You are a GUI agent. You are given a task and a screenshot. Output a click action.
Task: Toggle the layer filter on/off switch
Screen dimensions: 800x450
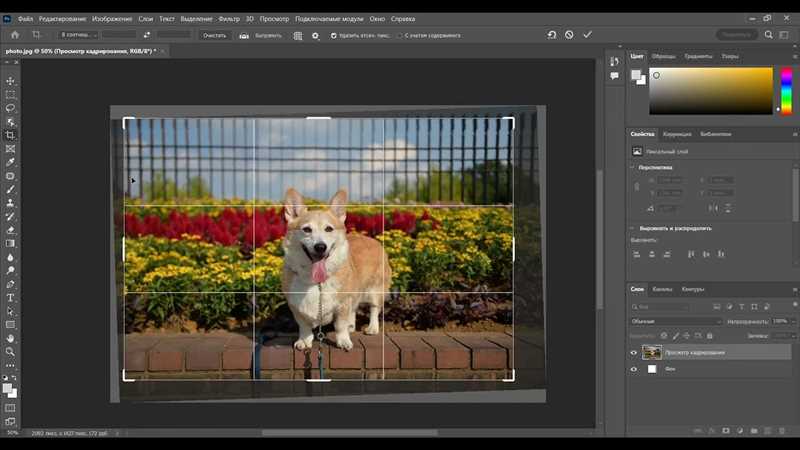click(794, 305)
